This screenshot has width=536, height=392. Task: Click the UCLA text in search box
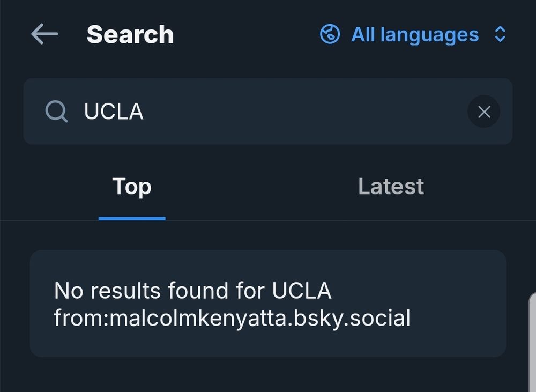click(x=114, y=112)
